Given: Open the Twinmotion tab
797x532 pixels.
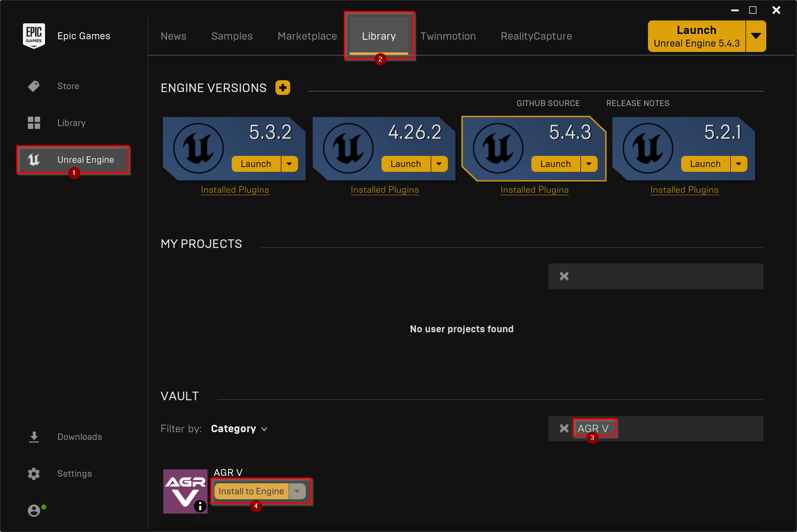Looking at the screenshot, I should pyautogui.click(x=448, y=36).
